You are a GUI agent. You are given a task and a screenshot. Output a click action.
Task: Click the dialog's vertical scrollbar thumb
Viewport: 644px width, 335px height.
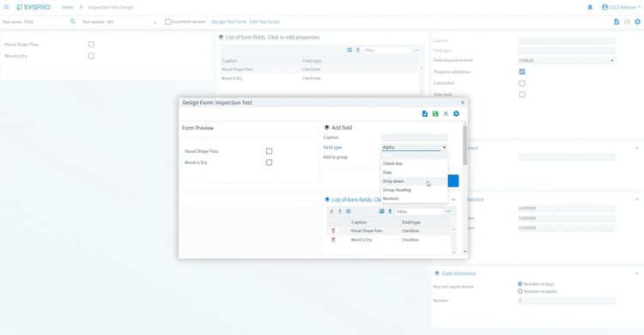click(x=465, y=144)
